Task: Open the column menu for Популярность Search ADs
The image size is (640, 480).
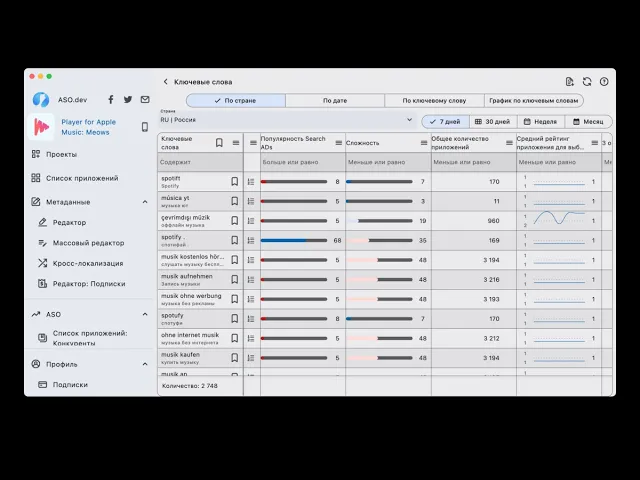Action: pyautogui.click(x=338, y=142)
